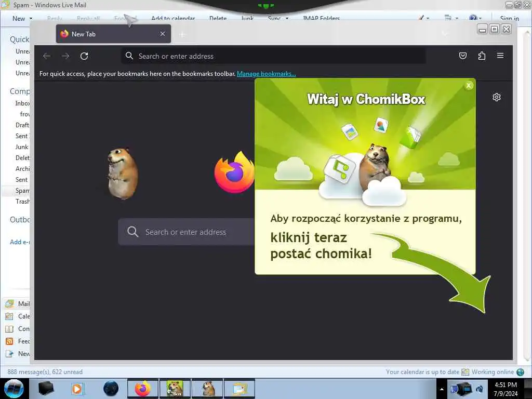This screenshot has height=399, width=532.
Task: Click Add e-mail account link
Action: 20,242
